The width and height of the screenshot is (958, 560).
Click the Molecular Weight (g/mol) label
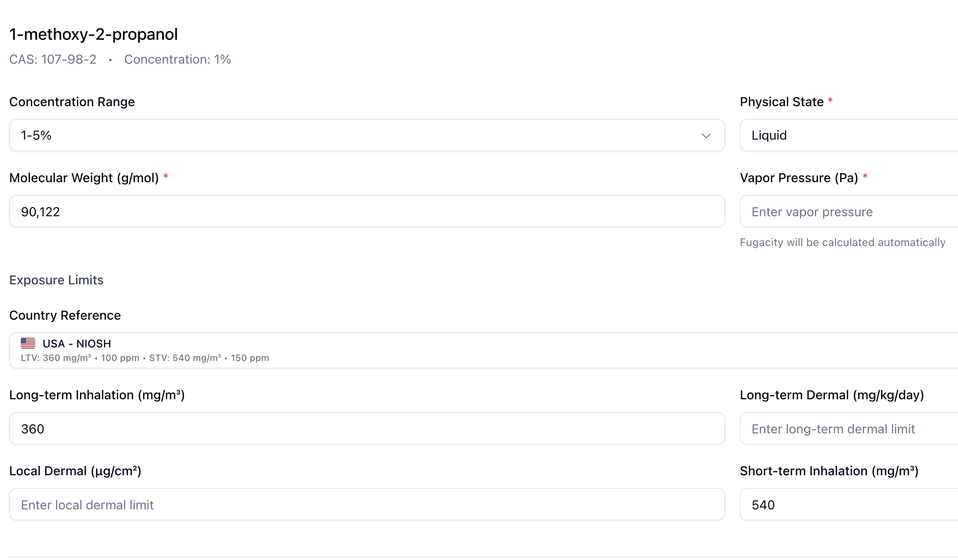84,178
